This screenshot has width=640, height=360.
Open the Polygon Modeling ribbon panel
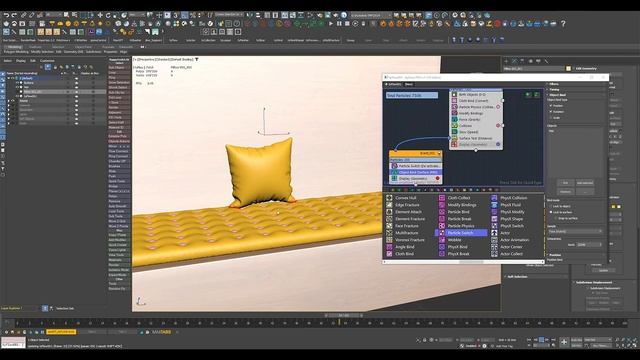pyautogui.click(x=16, y=52)
